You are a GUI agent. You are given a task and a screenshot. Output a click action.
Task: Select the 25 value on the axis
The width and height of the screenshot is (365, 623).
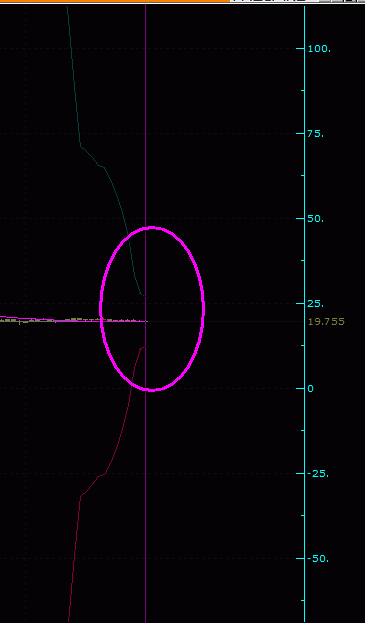[316, 304]
